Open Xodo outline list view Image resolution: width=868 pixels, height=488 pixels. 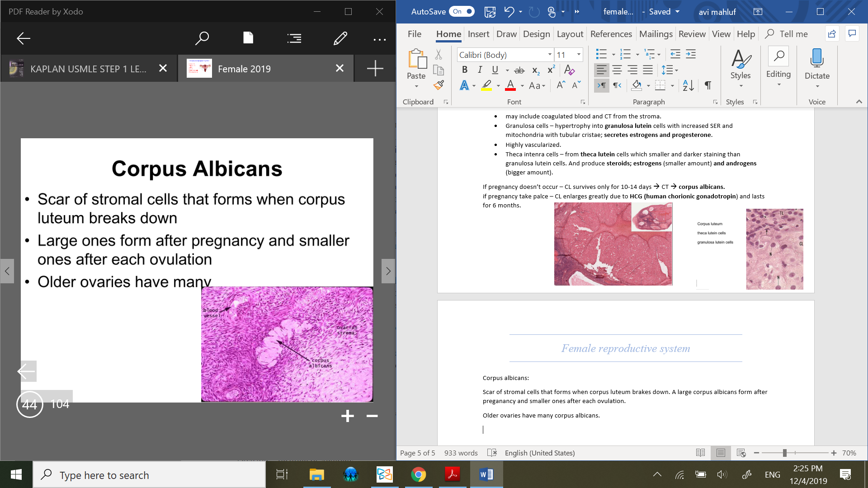point(294,38)
